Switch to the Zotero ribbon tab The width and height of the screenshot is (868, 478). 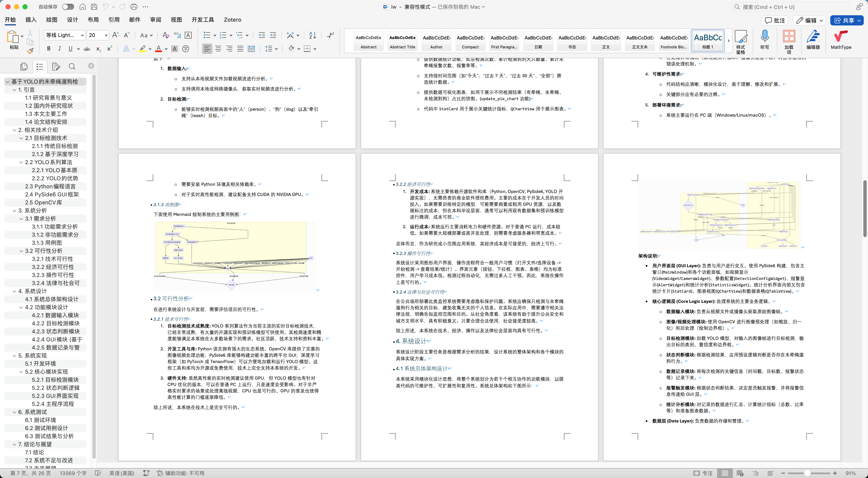pyautogui.click(x=232, y=20)
